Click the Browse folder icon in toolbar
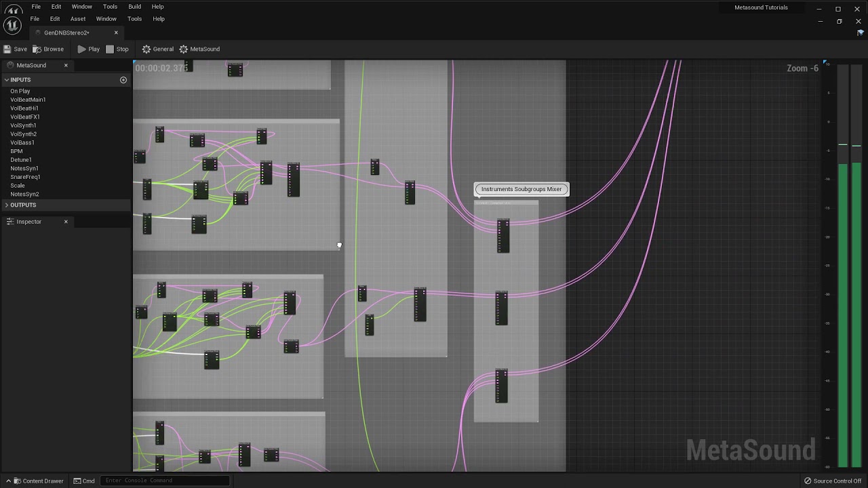The image size is (868, 488). click(x=37, y=49)
